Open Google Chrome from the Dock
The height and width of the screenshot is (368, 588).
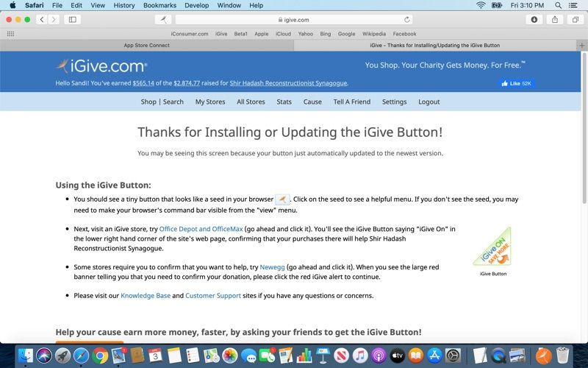[x=100, y=355]
